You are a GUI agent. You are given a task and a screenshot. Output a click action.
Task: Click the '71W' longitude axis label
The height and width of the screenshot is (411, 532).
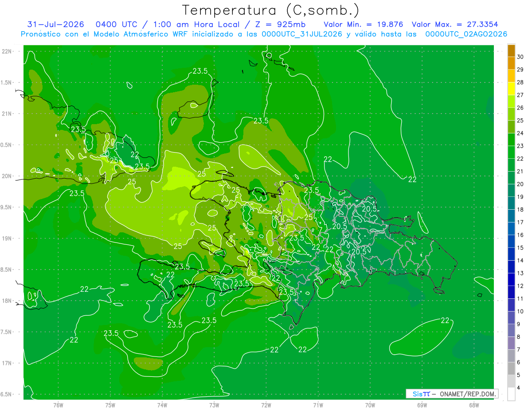coord(318,405)
